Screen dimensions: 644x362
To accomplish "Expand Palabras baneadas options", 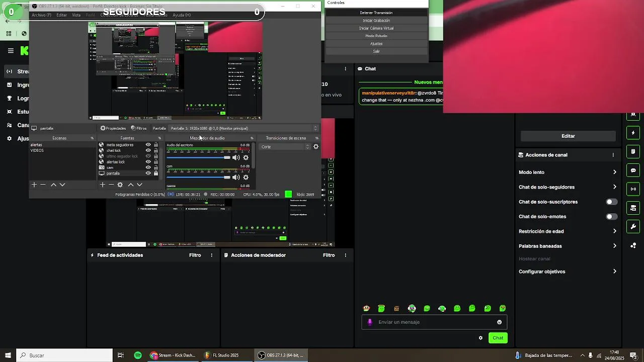I will point(568,246).
